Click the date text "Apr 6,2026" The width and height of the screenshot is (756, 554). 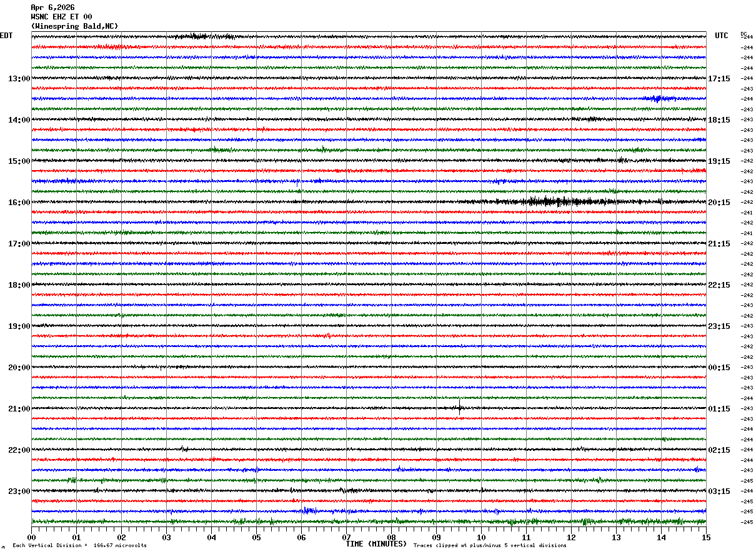coord(52,8)
